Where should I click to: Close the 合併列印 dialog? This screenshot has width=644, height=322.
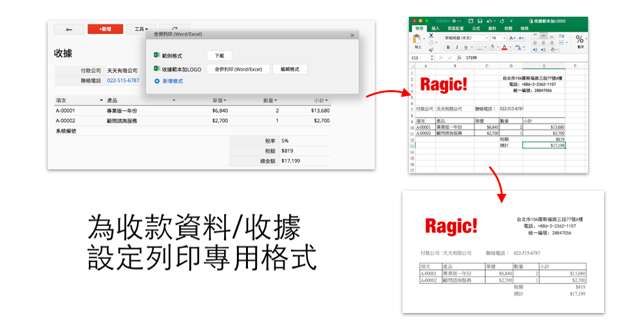pyautogui.click(x=352, y=35)
